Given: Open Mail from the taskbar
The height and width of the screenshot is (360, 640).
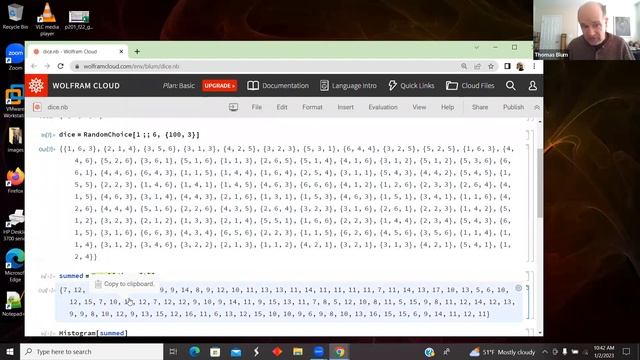Looking at the screenshot, I should [236, 351].
